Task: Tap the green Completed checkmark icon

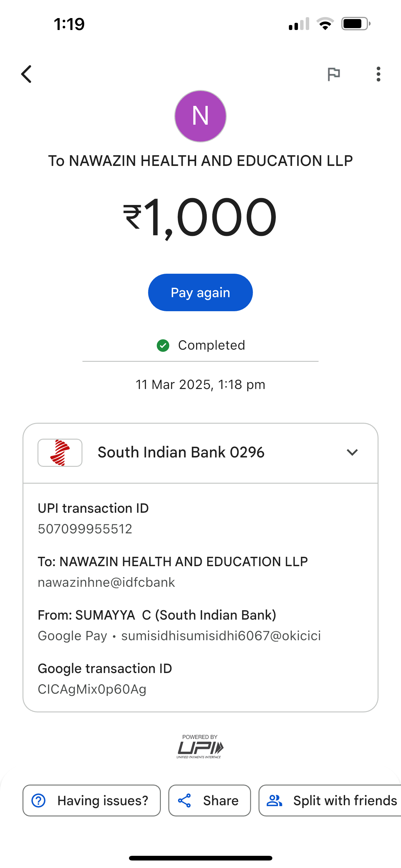Action: point(163,345)
